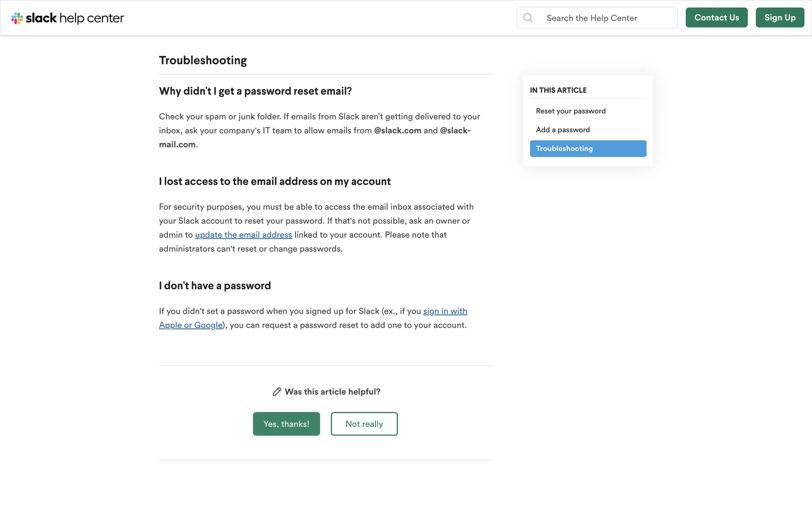Click the "Was this article helpful?" text

click(x=332, y=392)
